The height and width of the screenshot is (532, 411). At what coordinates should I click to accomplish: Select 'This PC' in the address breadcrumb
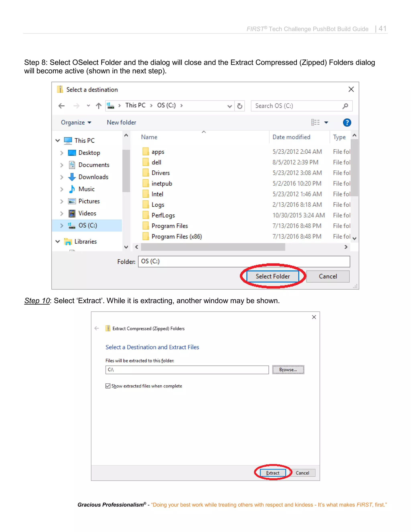click(135, 105)
